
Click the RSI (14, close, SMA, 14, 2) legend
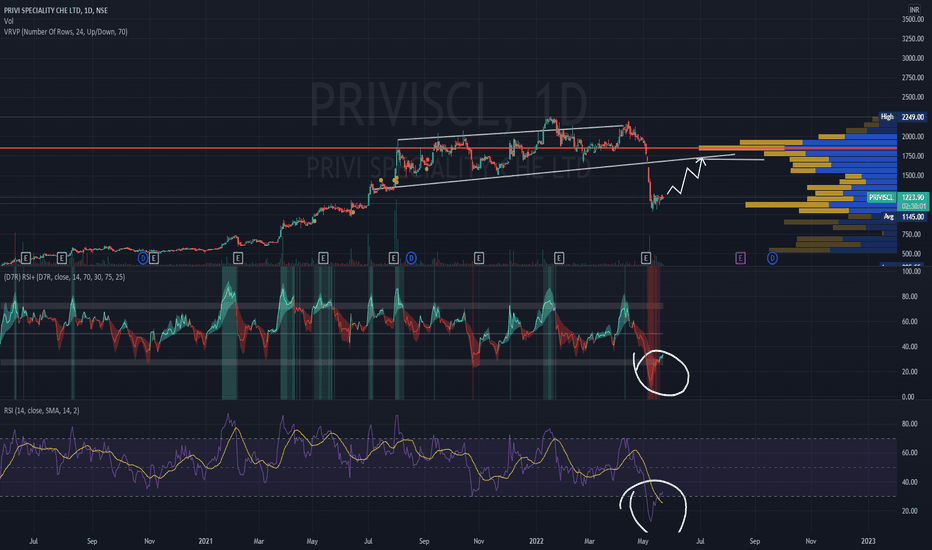tap(42, 411)
